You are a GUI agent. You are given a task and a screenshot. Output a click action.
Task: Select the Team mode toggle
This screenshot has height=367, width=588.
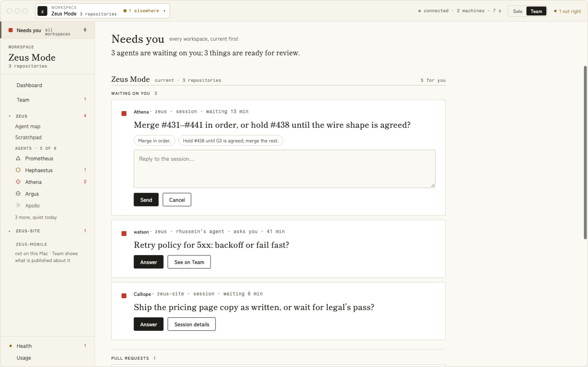click(x=536, y=11)
